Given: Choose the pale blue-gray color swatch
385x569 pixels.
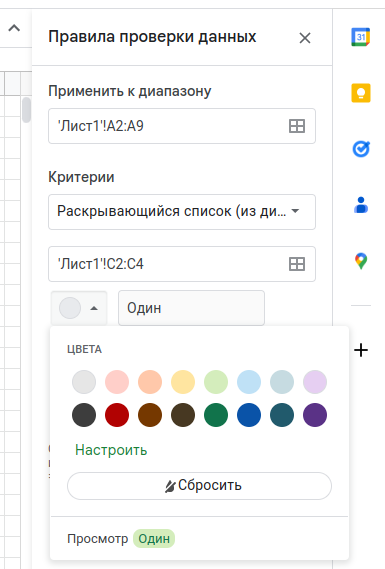Looking at the screenshot, I should (282, 382).
